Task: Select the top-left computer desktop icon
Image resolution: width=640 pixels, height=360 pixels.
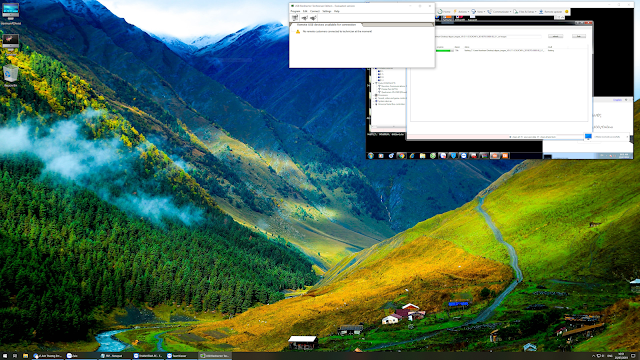Action: click(x=10, y=13)
